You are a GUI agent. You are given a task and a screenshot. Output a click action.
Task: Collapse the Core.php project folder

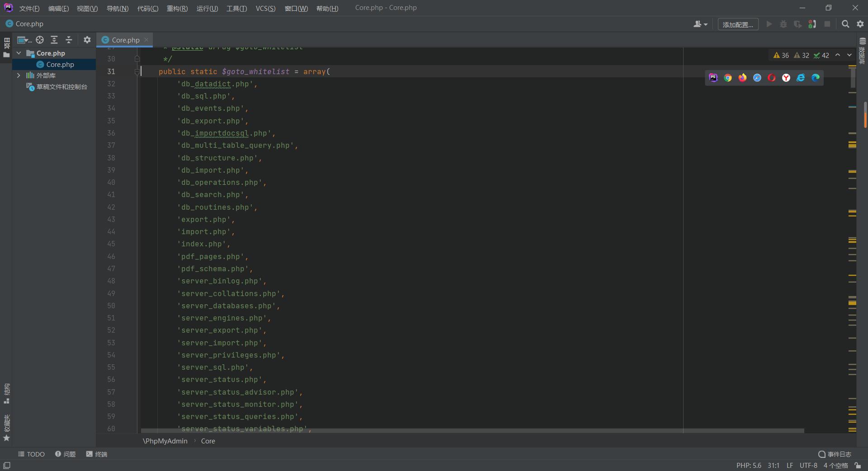[x=19, y=53]
